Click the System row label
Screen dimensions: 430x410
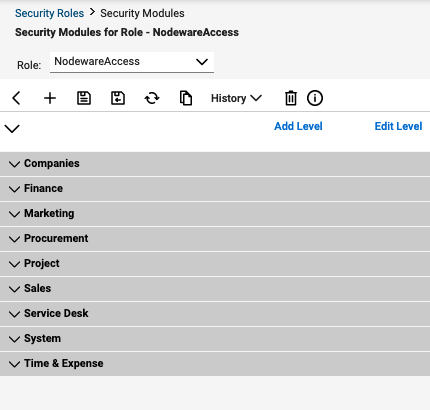pyautogui.click(x=42, y=338)
